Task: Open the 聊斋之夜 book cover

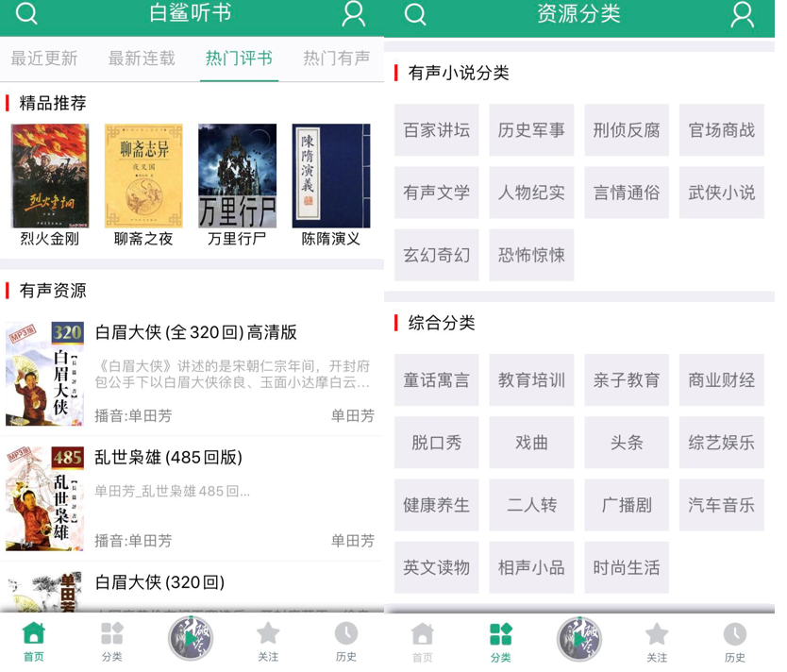Action: [x=143, y=176]
